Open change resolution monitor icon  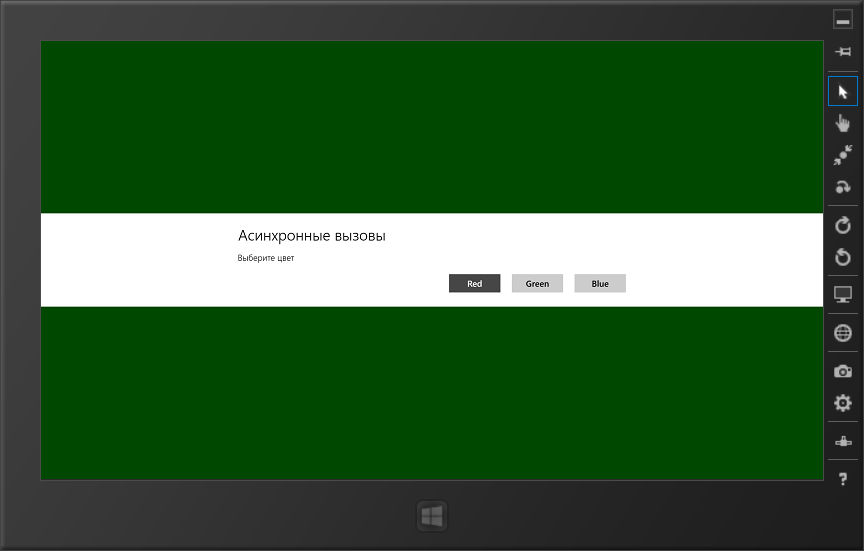coord(843,295)
